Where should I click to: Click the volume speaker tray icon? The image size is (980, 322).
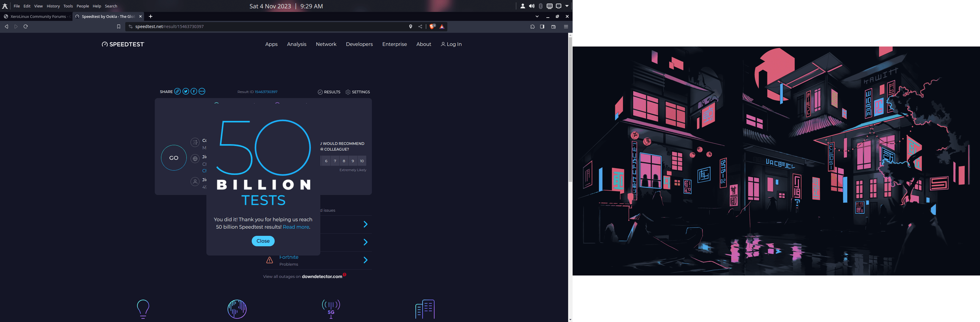(531, 6)
